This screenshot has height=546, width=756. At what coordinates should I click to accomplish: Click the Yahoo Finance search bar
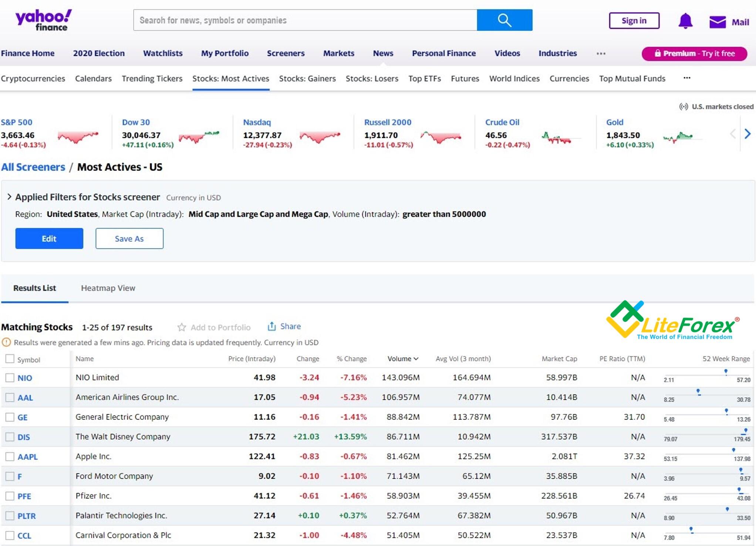305,20
